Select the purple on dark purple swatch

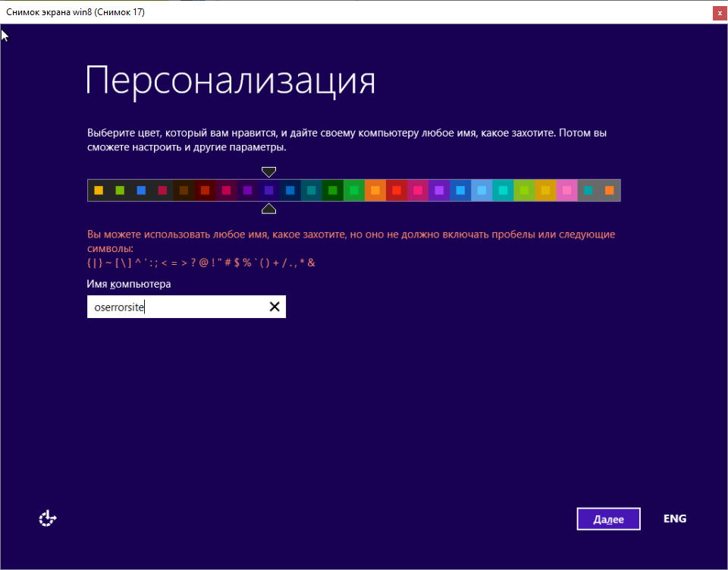[x=247, y=191]
